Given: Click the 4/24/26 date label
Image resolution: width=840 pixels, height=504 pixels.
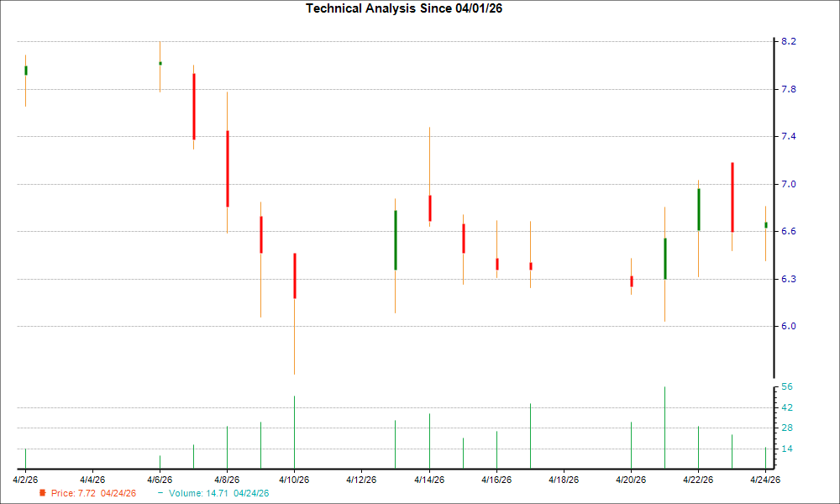Looking at the screenshot, I should tap(765, 480).
